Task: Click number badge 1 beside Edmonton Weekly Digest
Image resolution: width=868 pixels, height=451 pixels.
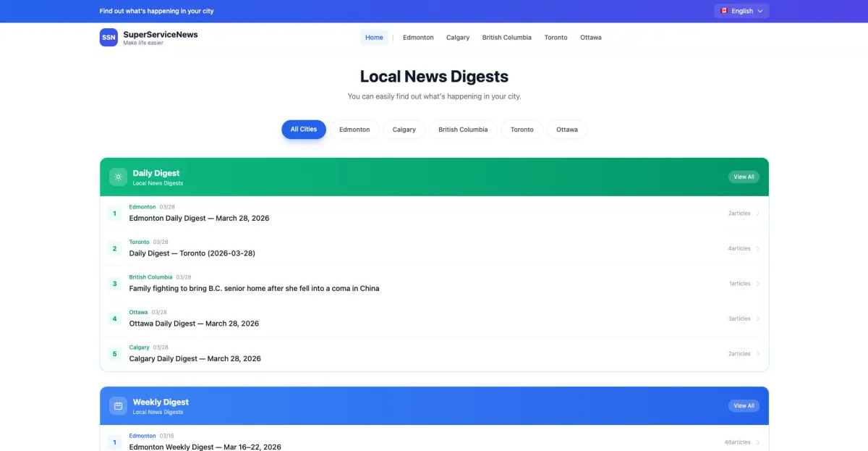Action: tap(114, 442)
